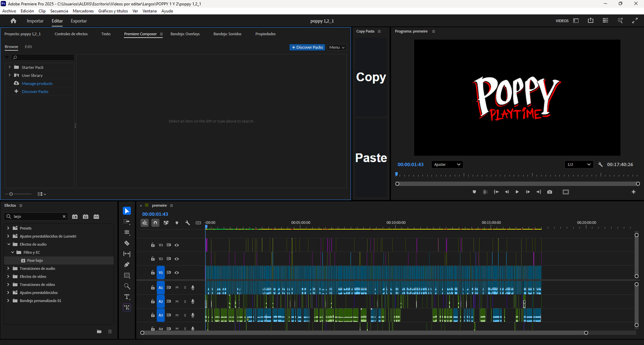Filter effects by 32-bit color icon
644x345 pixels.
pos(85,217)
